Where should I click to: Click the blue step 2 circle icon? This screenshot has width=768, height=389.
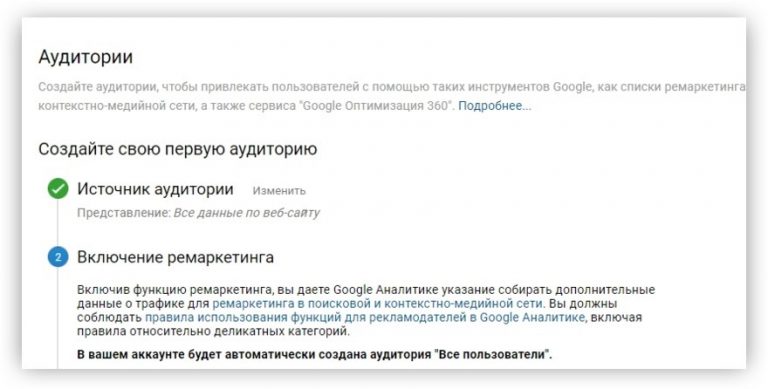(58, 257)
